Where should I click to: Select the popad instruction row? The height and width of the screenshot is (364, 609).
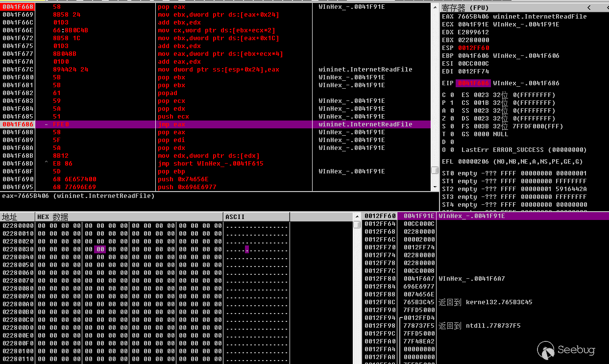[x=168, y=93]
